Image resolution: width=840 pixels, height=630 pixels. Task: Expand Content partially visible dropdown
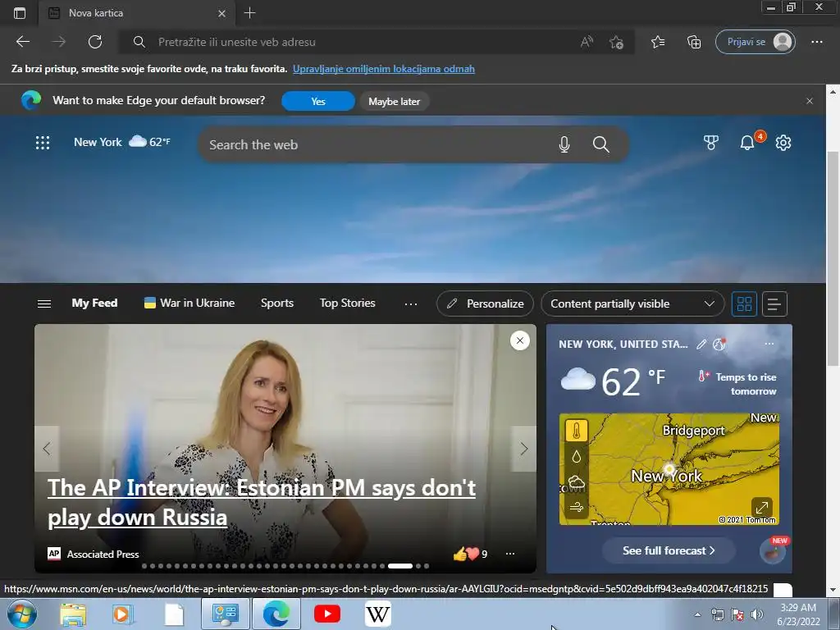pyautogui.click(x=632, y=304)
